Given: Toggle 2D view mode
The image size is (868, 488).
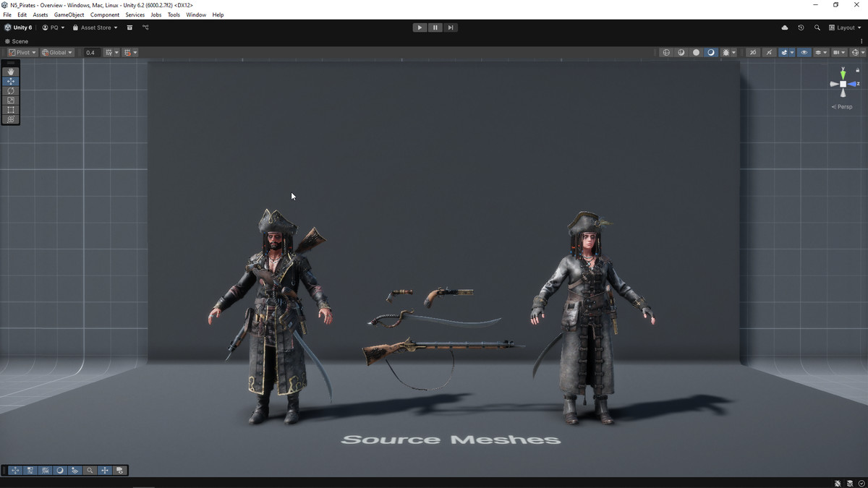Looking at the screenshot, I should coord(753,52).
